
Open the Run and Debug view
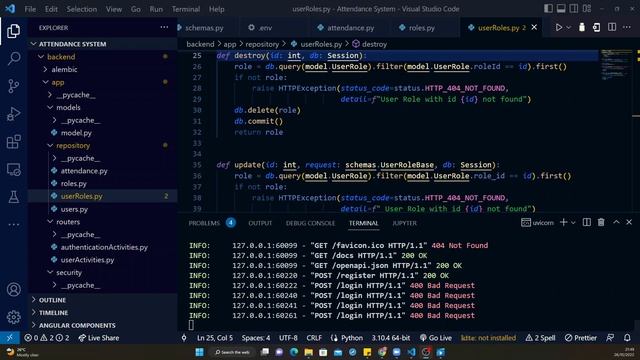13,114
